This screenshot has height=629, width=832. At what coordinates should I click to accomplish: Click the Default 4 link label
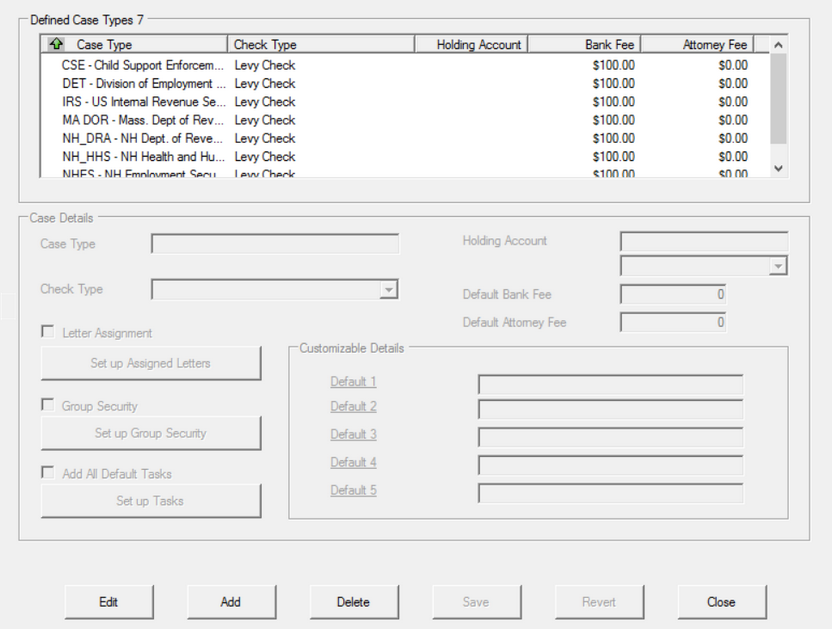point(353,462)
